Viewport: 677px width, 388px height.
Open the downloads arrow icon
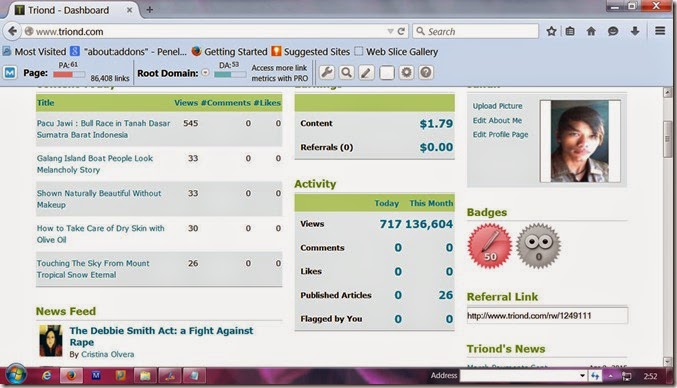[x=635, y=31]
